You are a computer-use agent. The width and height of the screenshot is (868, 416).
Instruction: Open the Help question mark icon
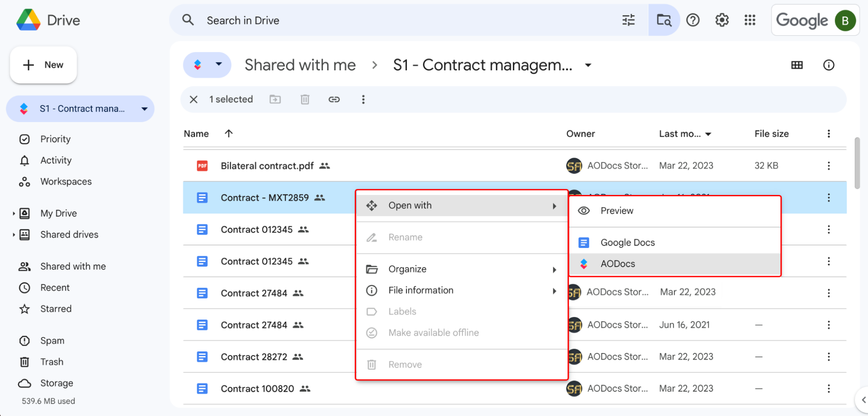[693, 20]
